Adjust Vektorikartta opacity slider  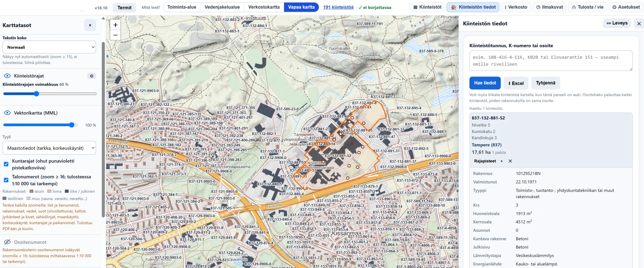[40, 125]
